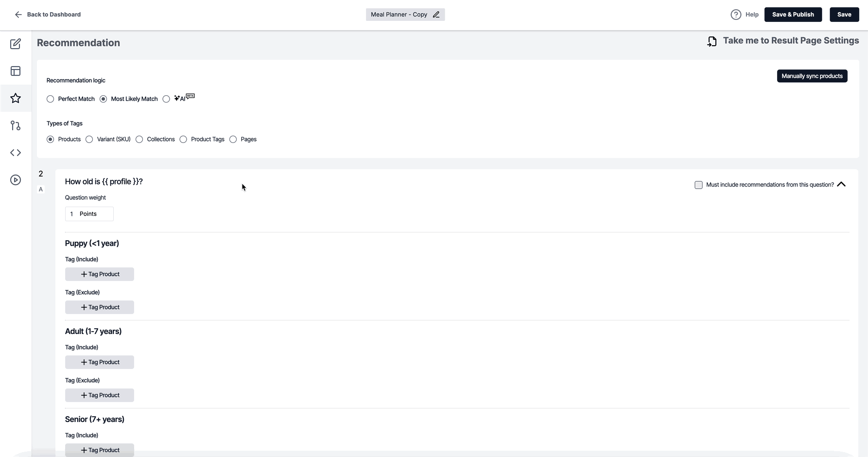Viewport: 868px width, 457px height.
Task: Click the Adult (1-7 years) answer heading
Action: click(x=93, y=331)
